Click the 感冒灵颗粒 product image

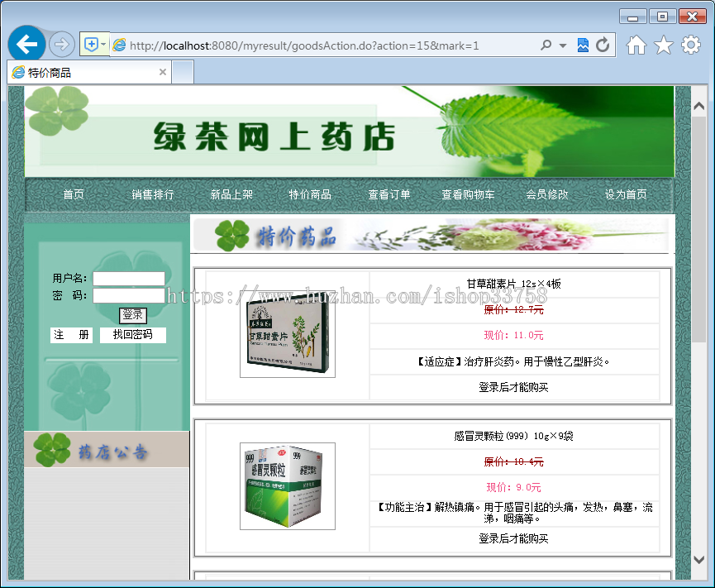288,486
